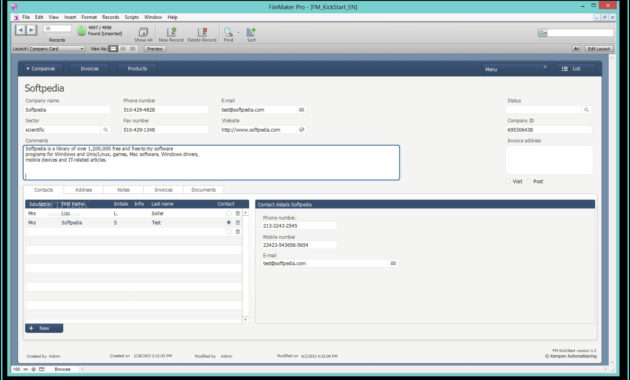Open website via globe icon
The width and height of the screenshot is (630, 380).
click(x=302, y=130)
